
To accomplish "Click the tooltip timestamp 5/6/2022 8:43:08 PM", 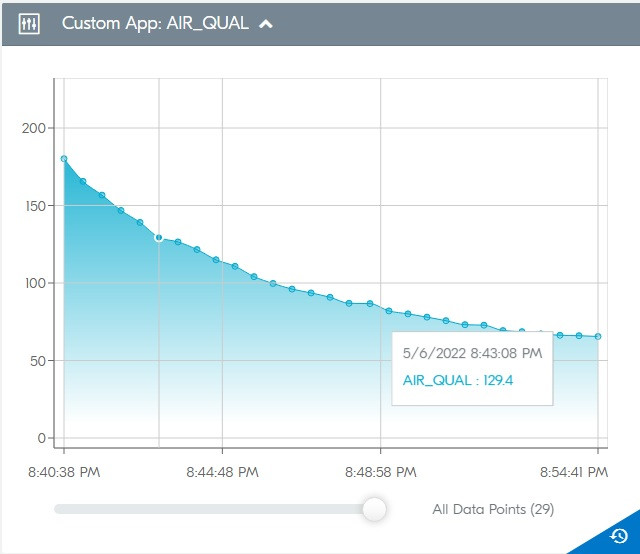I will coord(471,353).
